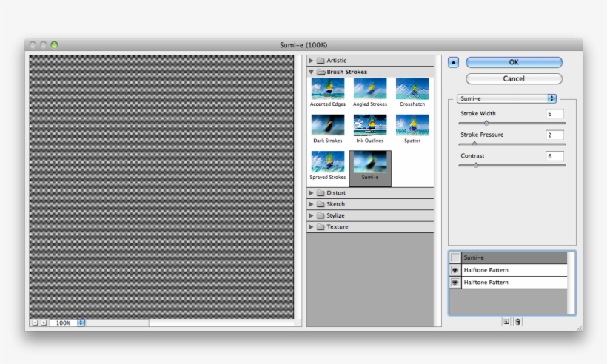Click the Stroke Pressure value field
The image size is (607, 364).
tap(554, 135)
